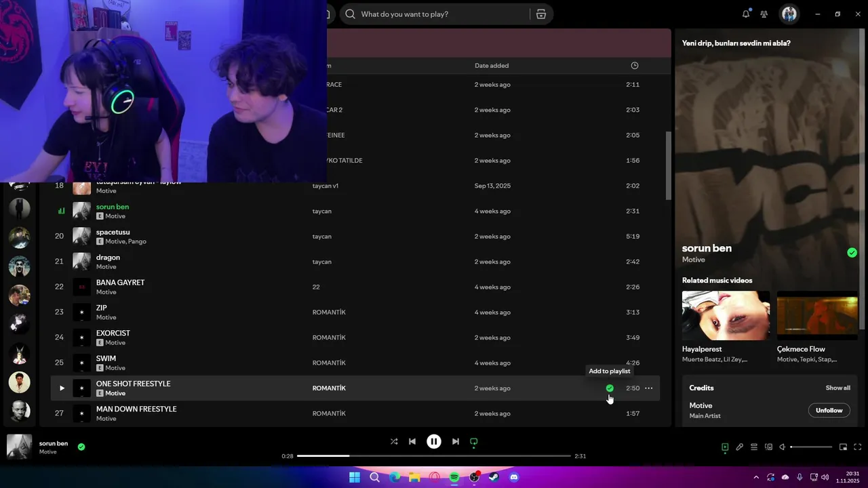Open File Explorer from the taskbar
The height and width of the screenshot is (488, 868).
coord(414,477)
